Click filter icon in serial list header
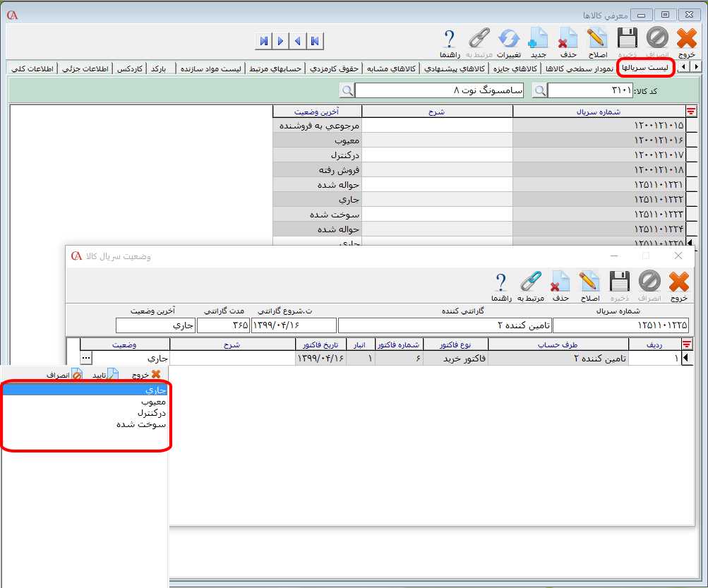The image size is (708, 588). (x=690, y=111)
